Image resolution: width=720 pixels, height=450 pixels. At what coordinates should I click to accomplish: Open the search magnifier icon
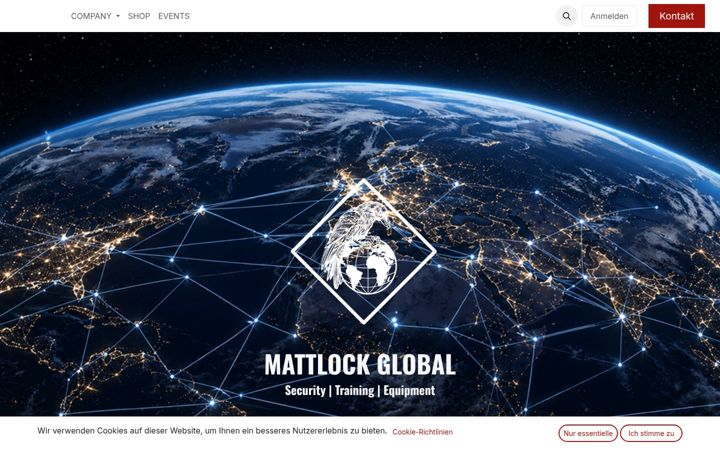coord(567,16)
